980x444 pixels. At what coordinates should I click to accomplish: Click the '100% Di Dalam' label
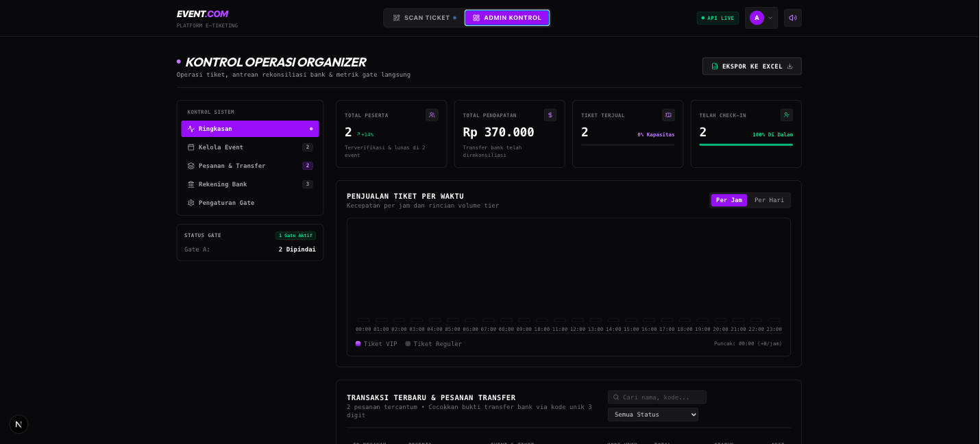click(x=772, y=135)
